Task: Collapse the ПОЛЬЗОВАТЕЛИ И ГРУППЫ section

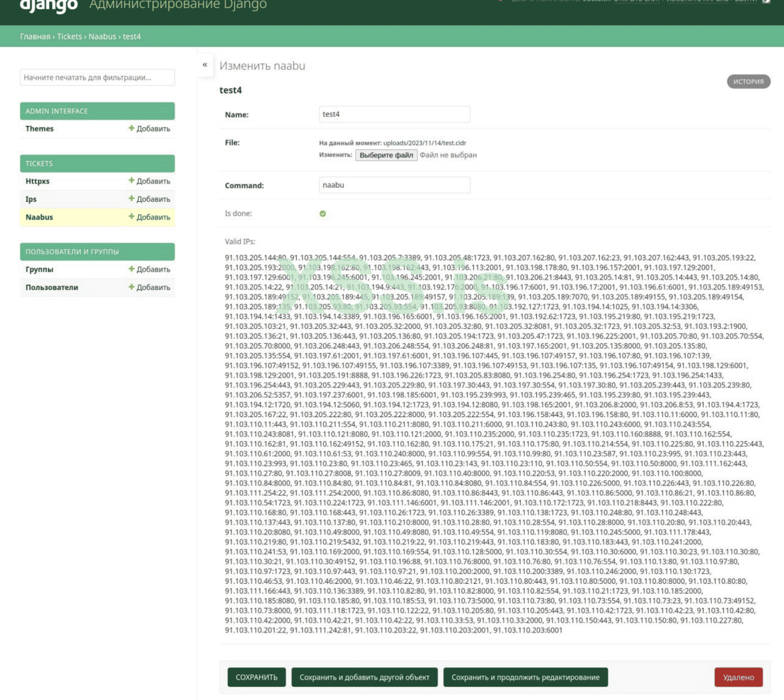Action: pyautogui.click(x=165, y=252)
